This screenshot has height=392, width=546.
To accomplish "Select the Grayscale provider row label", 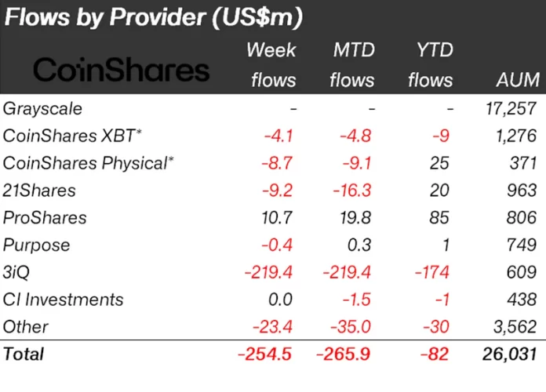I will coord(42,108).
